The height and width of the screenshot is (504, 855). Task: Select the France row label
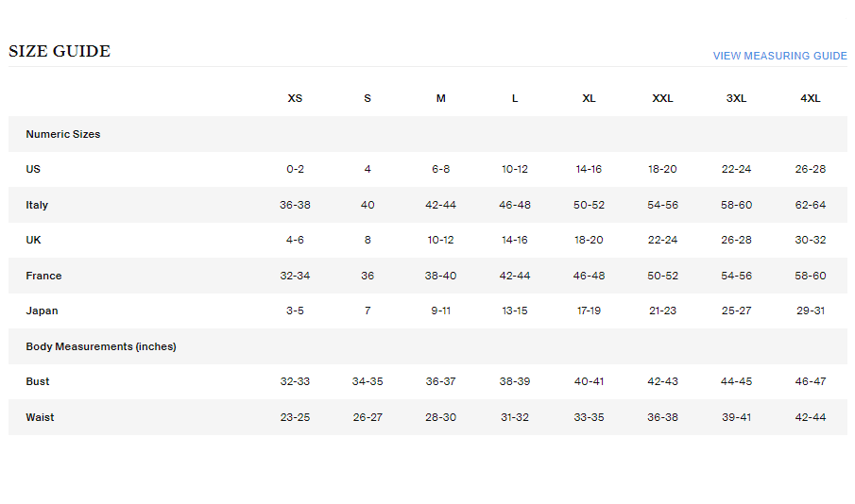[43, 276]
